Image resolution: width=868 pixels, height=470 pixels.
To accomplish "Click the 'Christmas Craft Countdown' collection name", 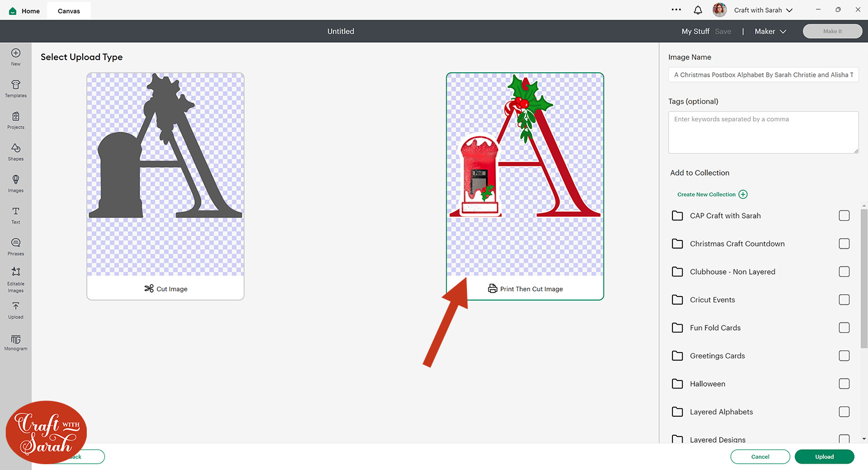I will point(737,243).
